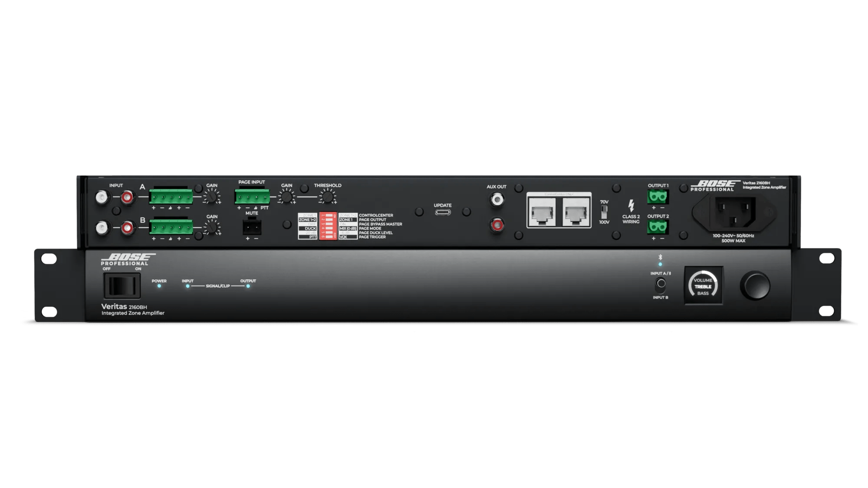Click the left ControlCenter RJ45 port
Screen dimensions: 868x488
(x=542, y=212)
